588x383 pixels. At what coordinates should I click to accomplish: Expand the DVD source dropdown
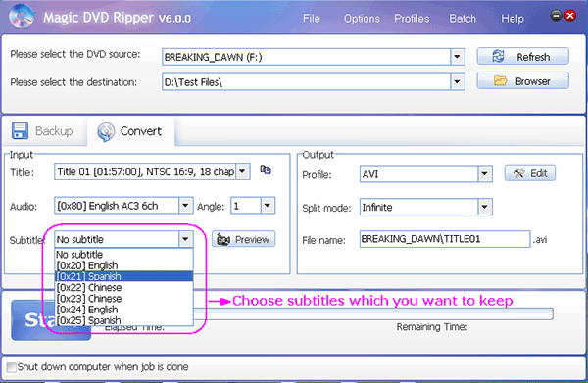pos(457,57)
